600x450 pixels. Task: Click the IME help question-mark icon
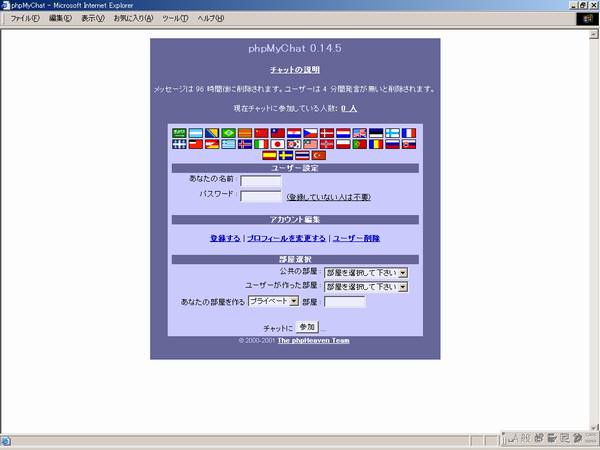pos(577,439)
